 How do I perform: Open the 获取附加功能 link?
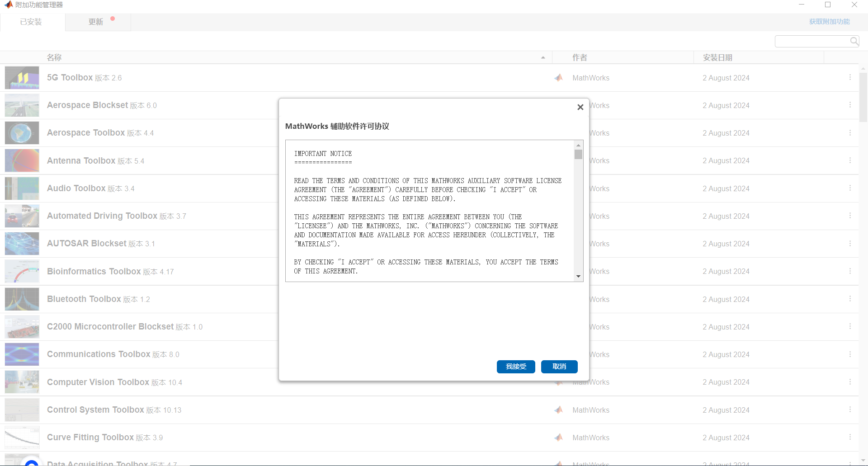point(829,22)
